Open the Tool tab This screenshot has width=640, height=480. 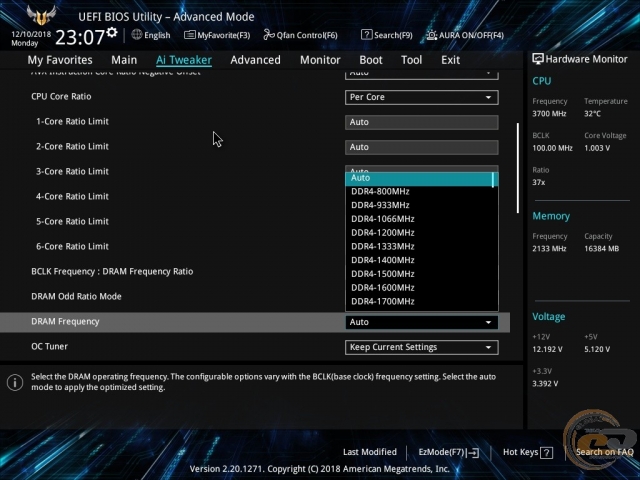411,60
